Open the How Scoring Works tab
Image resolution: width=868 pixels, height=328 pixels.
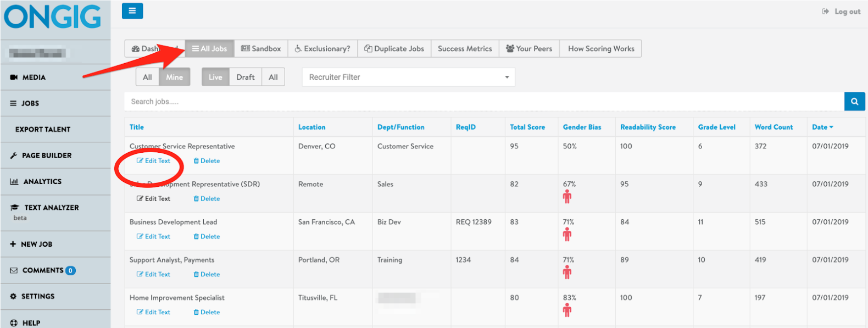click(x=601, y=48)
